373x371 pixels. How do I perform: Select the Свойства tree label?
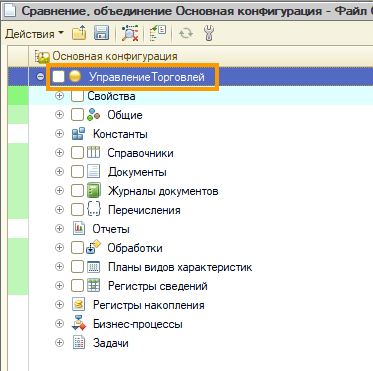tap(111, 96)
